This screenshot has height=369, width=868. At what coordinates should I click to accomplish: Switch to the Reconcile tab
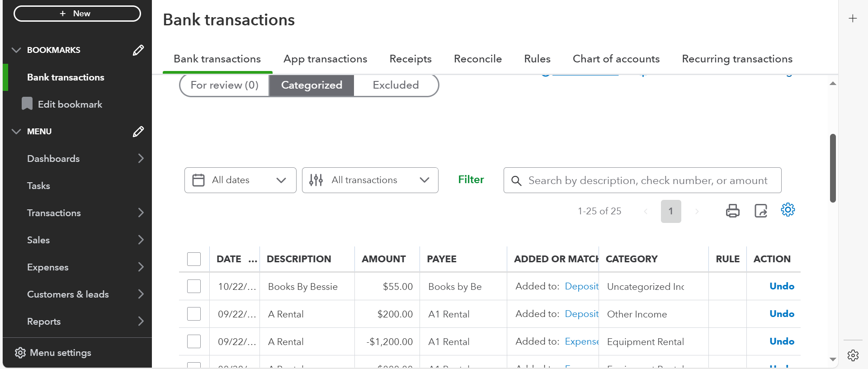pyautogui.click(x=477, y=59)
